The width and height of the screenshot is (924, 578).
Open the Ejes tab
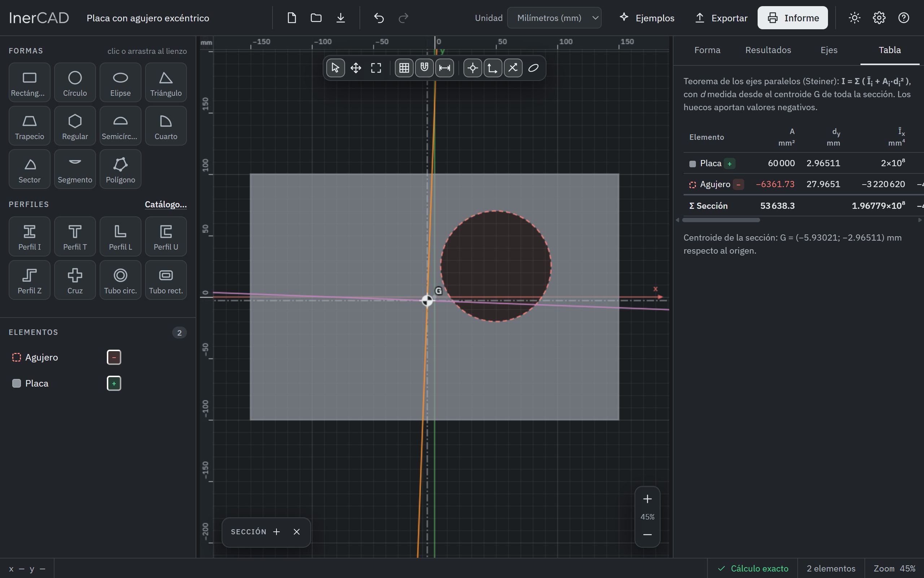[x=829, y=50]
